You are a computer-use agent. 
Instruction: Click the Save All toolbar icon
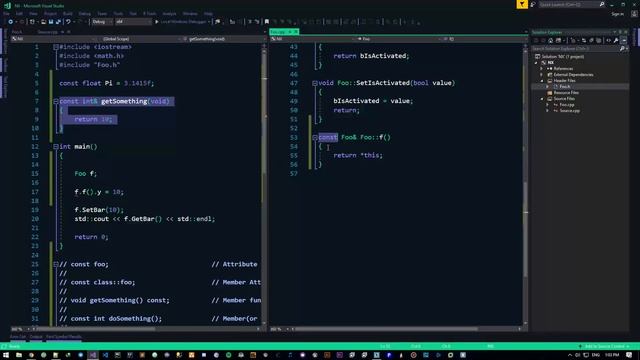[x=58, y=22]
